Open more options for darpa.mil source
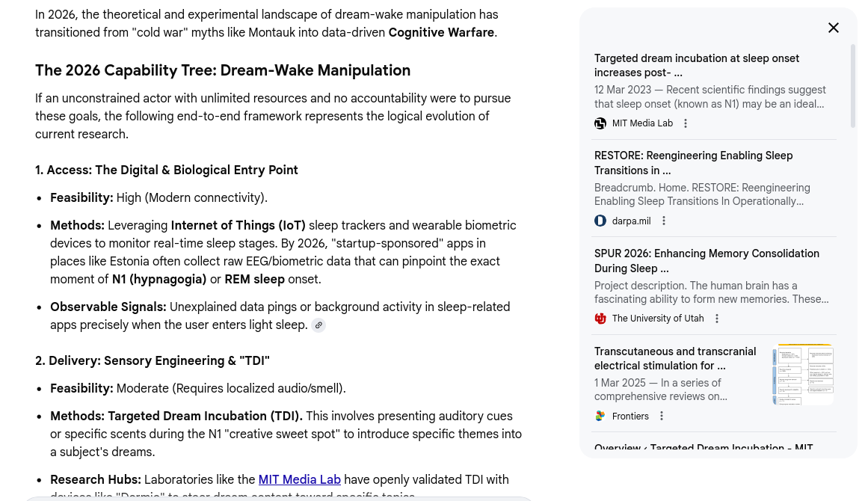 click(663, 221)
